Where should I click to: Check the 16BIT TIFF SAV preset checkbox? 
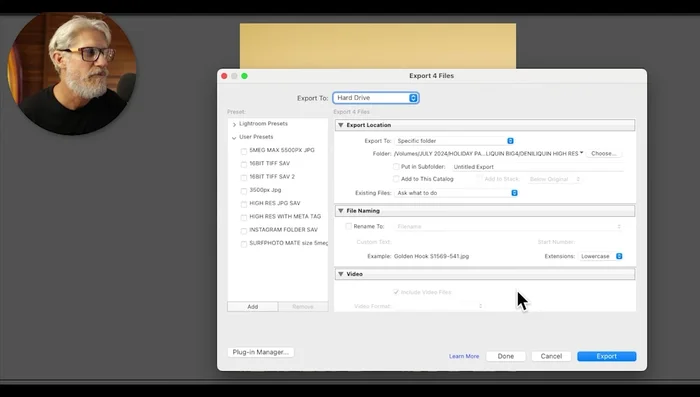(x=244, y=164)
